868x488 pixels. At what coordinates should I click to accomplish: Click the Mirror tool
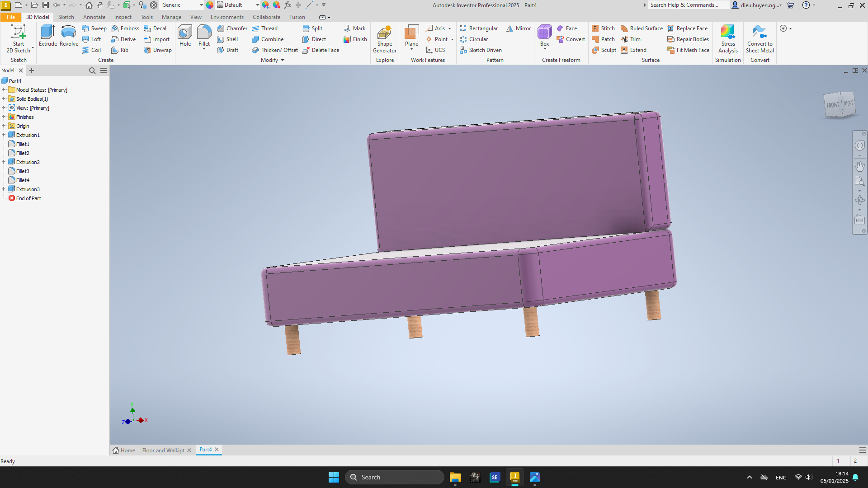tap(519, 28)
